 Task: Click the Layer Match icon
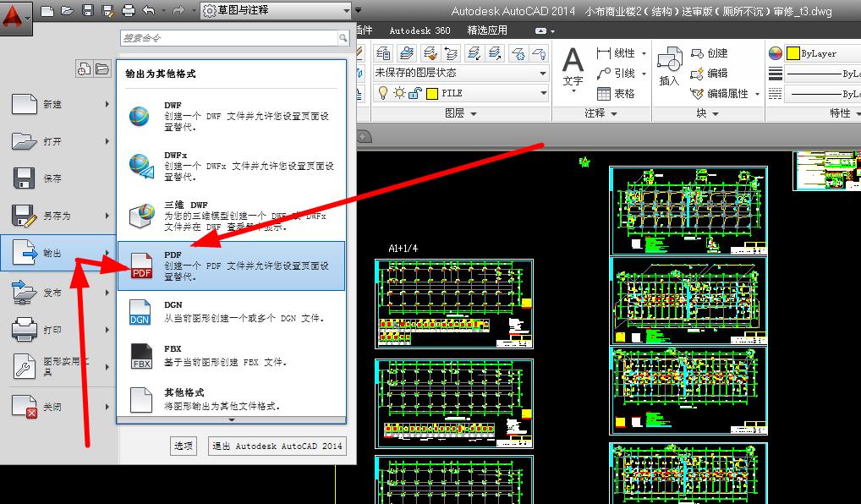430,52
